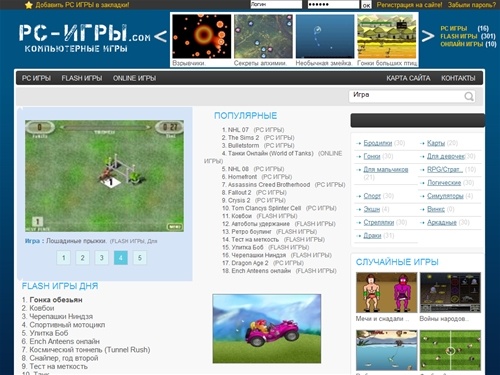Open Необычная змейка game thumbnail
This screenshot has width=500, height=375.
point(325,36)
